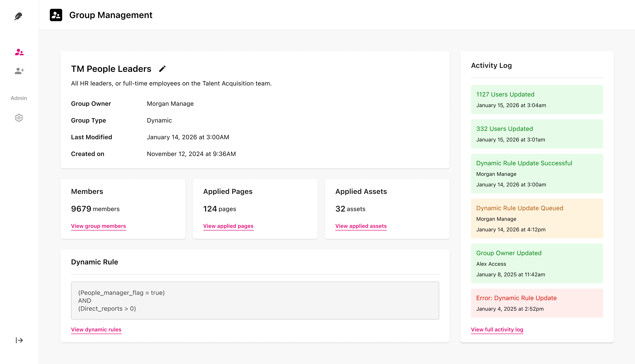Open Error: Dynamic Rule Update entry
This screenshot has width=635, height=364.
click(x=537, y=303)
